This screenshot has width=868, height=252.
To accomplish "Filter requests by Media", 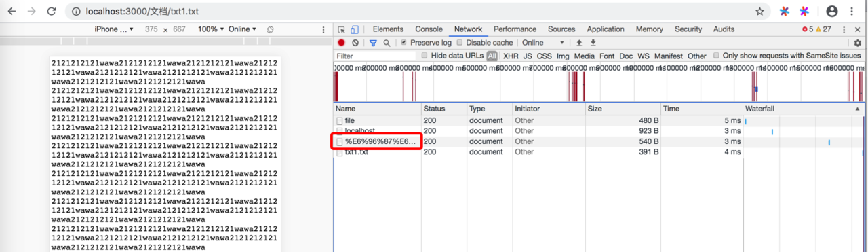I will [584, 56].
